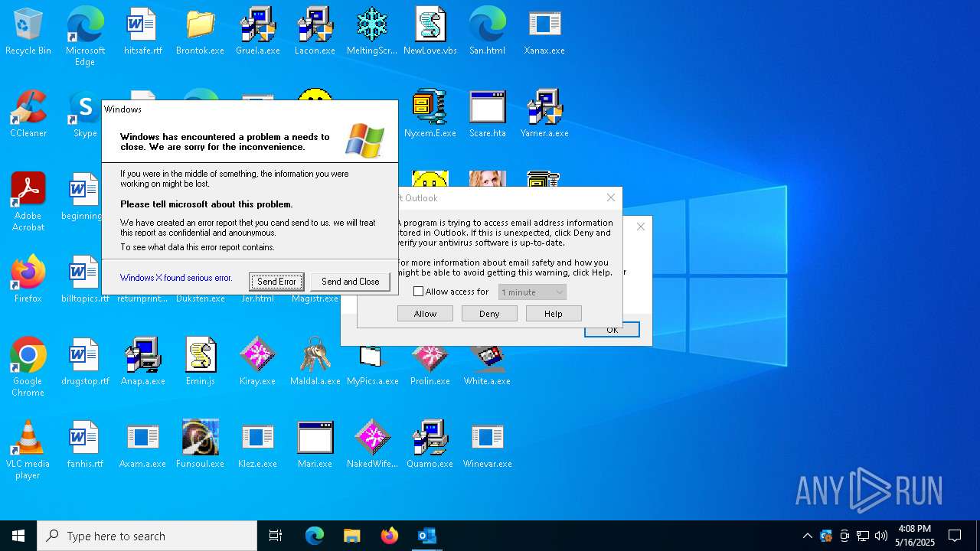Viewport: 980px width, 551px height.
Task: Select the MeltingScreen snowflake icon
Action: click(x=372, y=31)
